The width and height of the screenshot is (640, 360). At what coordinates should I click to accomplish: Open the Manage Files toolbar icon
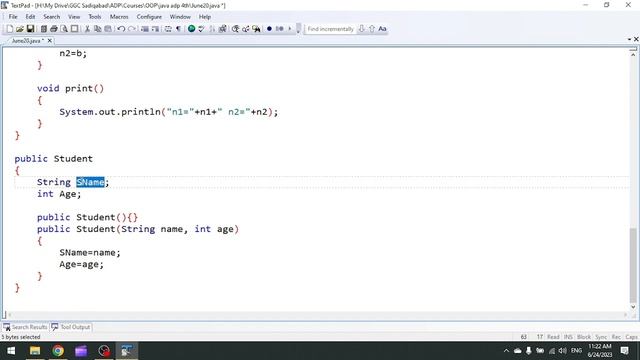tap(43, 29)
